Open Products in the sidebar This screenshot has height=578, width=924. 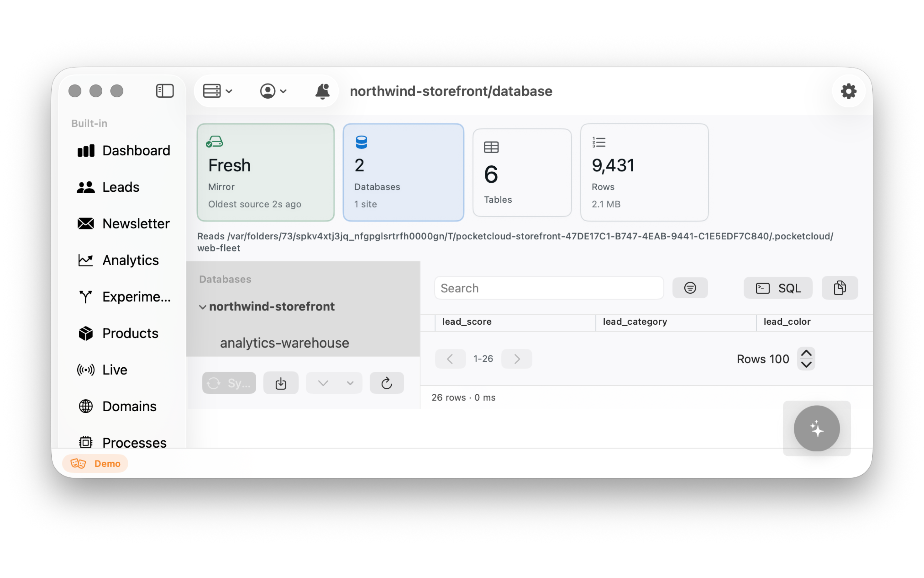[118, 333]
